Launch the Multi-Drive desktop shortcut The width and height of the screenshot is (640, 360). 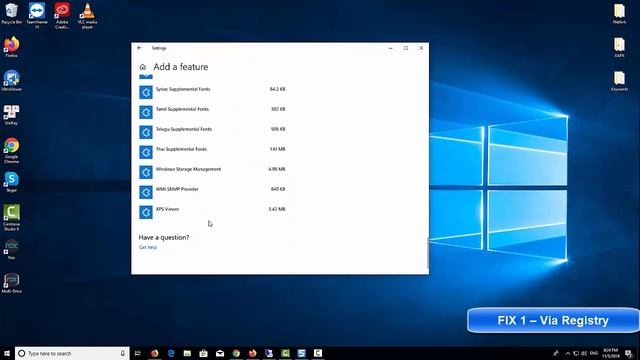coord(11,283)
